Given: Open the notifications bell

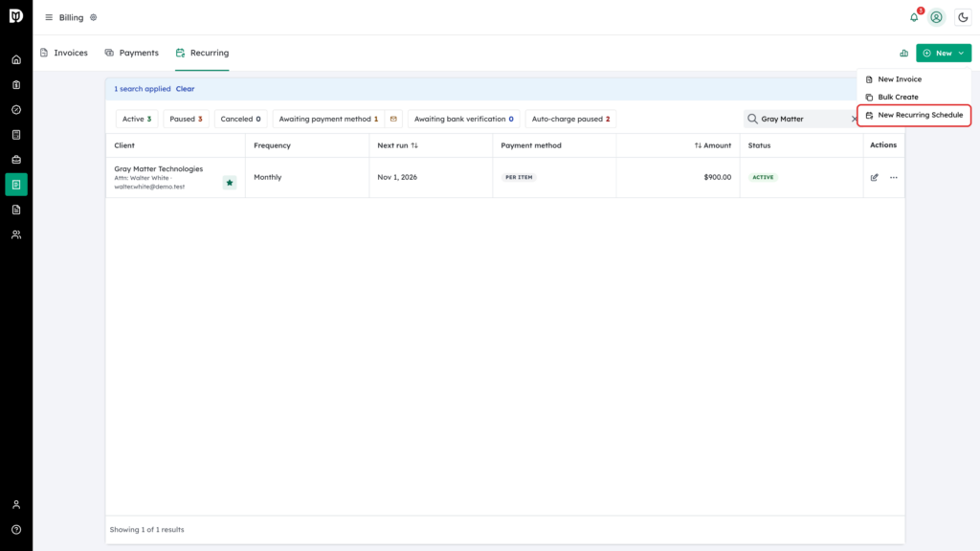Looking at the screenshot, I should pyautogui.click(x=914, y=17).
